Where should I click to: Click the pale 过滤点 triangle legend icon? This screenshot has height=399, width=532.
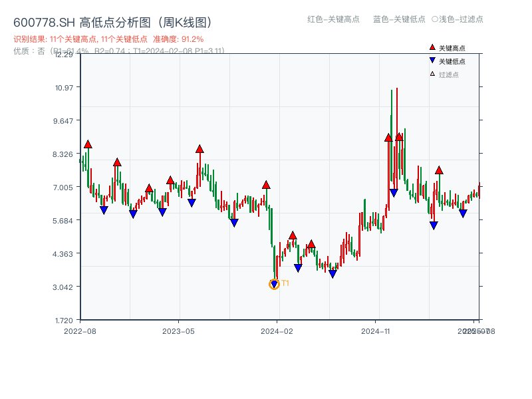coord(432,74)
